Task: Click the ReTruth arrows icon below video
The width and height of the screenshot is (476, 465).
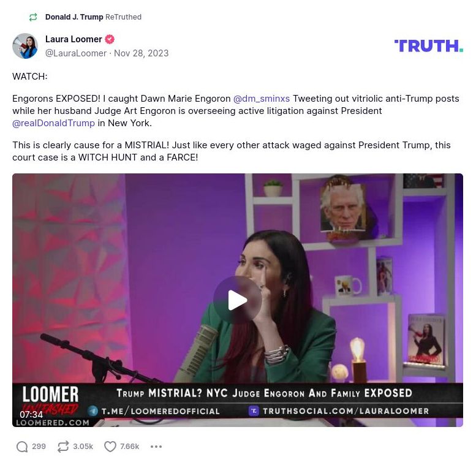Action: [x=63, y=447]
